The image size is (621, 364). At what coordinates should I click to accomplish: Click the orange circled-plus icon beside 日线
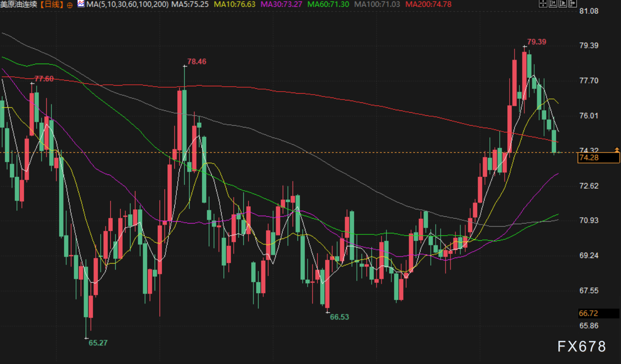click(x=69, y=4)
